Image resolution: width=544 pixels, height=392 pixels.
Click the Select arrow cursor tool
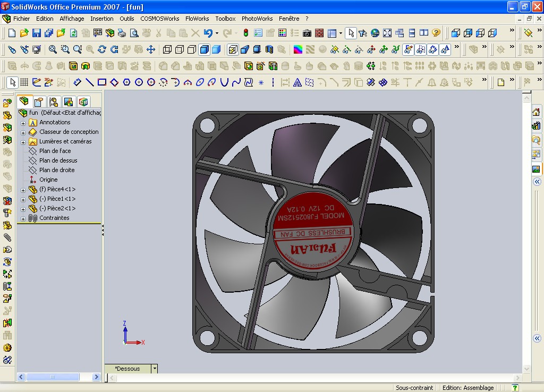[351, 33]
